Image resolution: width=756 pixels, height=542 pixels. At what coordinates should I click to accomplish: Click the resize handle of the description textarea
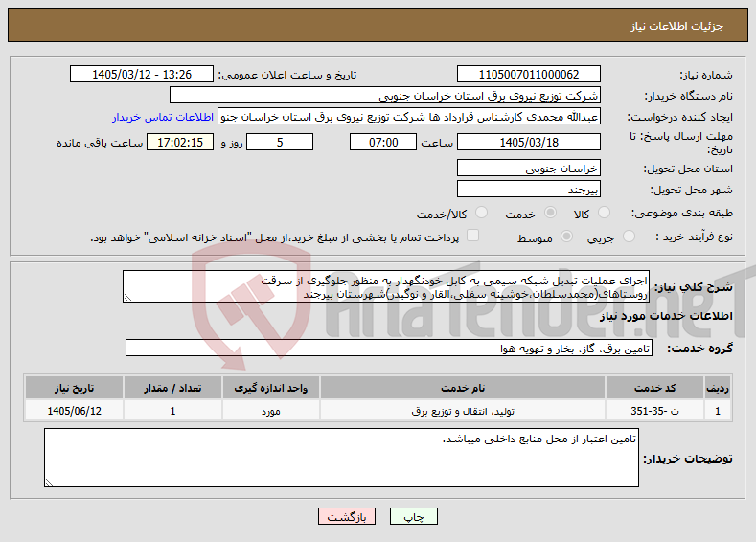point(127,298)
